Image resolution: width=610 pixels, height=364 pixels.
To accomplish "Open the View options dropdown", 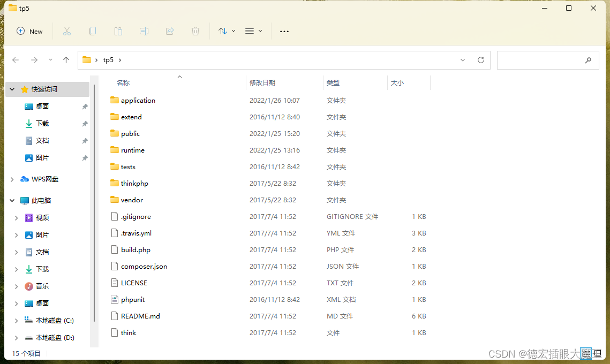I will [253, 31].
